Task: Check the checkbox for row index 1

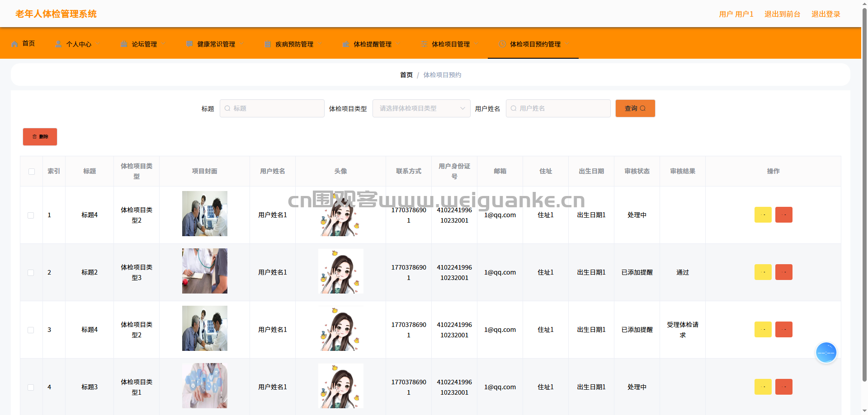Action: tap(31, 215)
